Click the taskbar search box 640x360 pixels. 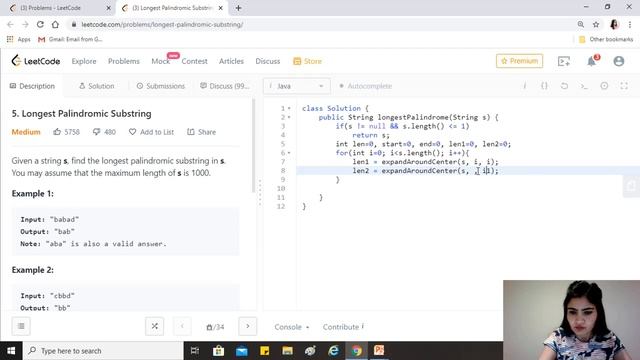click(x=103, y=351)
